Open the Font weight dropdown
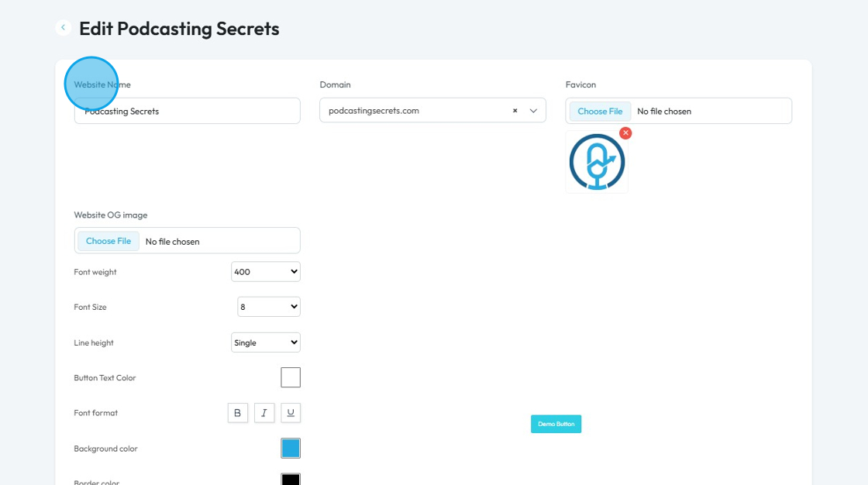868x485 pixels. pyautogui.click(x=266, y=272)
